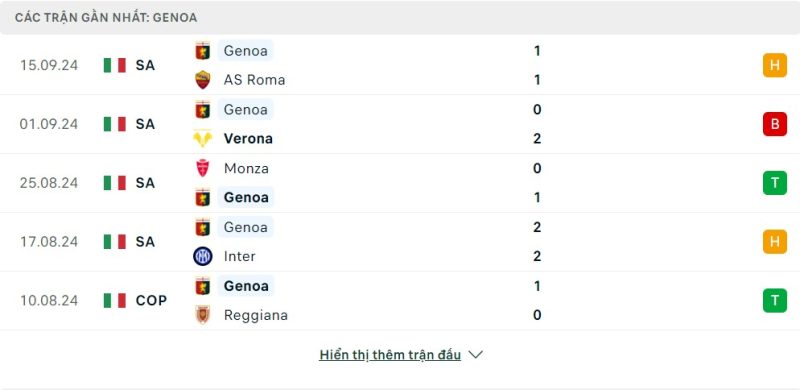
Task: Click Italy flag beside COP competition
Action: pyautogui.click(x=115, y=300)
